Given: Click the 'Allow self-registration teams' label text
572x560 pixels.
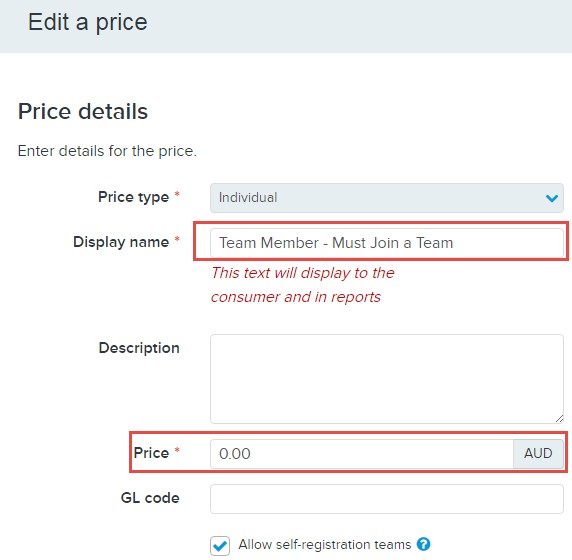Looking at the screenshot, I should tap(325, 544).
